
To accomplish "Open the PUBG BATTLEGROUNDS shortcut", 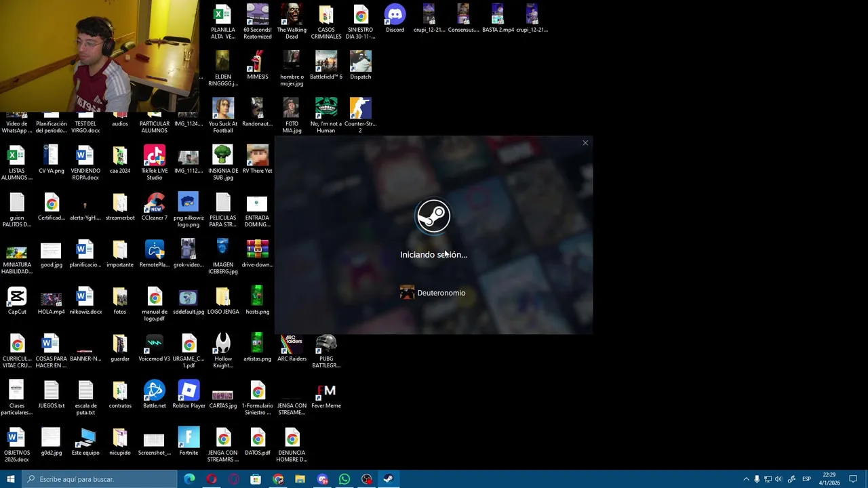I will 326,350.
